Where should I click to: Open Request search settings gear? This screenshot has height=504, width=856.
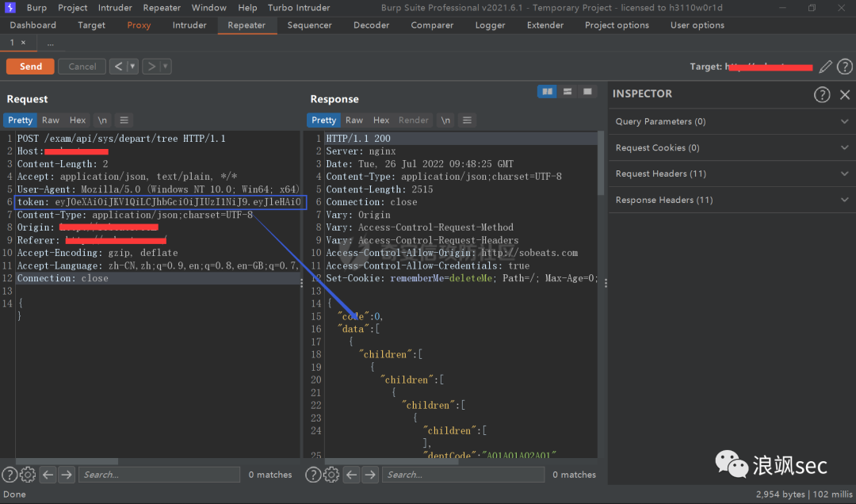[x=28, y=475]
